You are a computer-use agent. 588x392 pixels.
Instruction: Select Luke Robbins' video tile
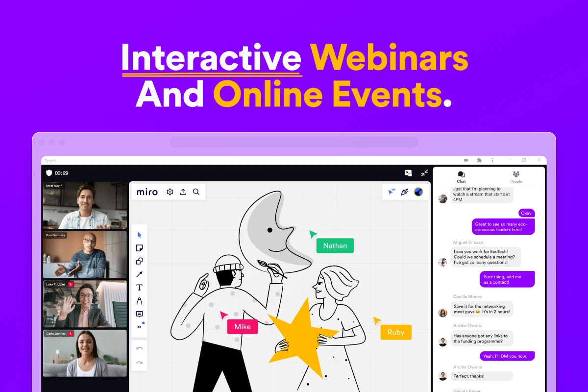click(85, 304)
